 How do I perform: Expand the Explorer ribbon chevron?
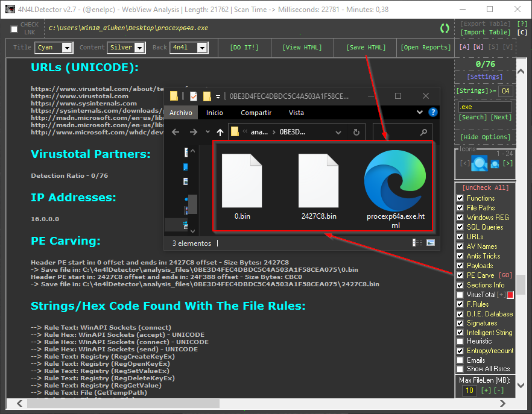click(x=420, y=112)
